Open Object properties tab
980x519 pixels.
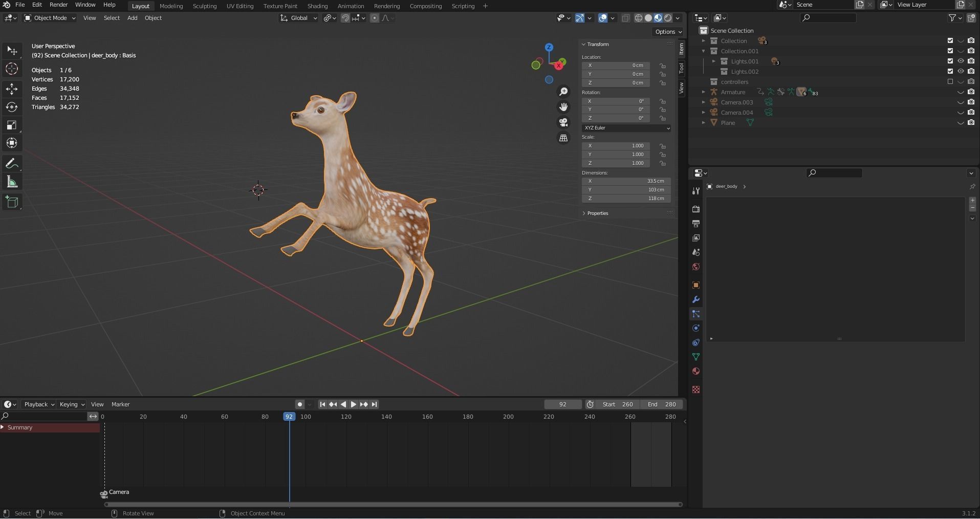[x=695, y=285]
